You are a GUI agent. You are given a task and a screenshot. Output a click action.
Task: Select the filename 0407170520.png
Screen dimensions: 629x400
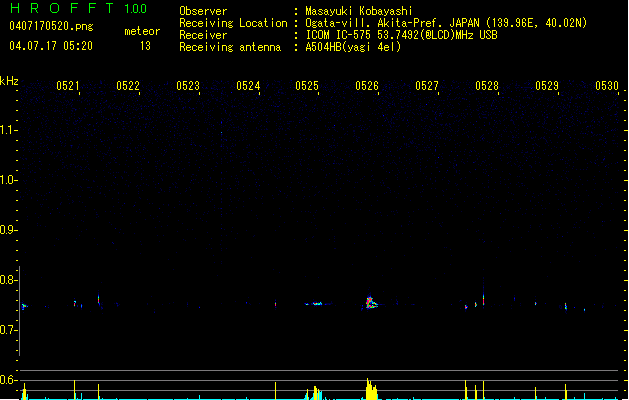coord(51,26)
